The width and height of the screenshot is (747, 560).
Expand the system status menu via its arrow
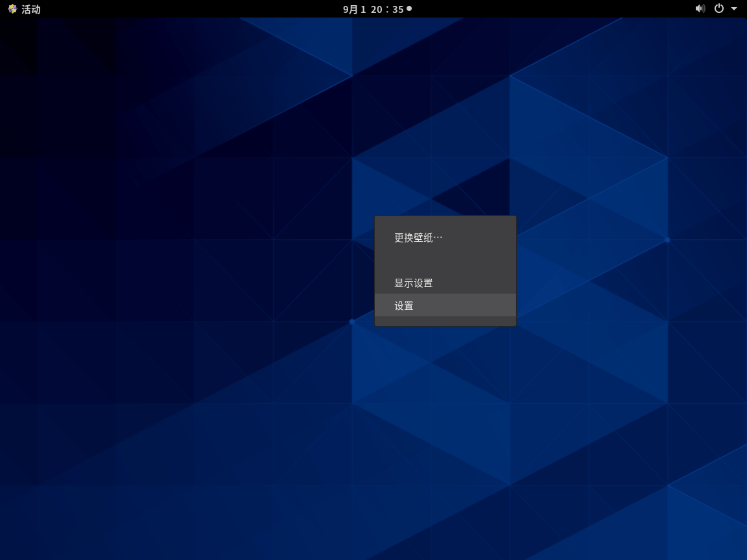click(x=733, y=9)
